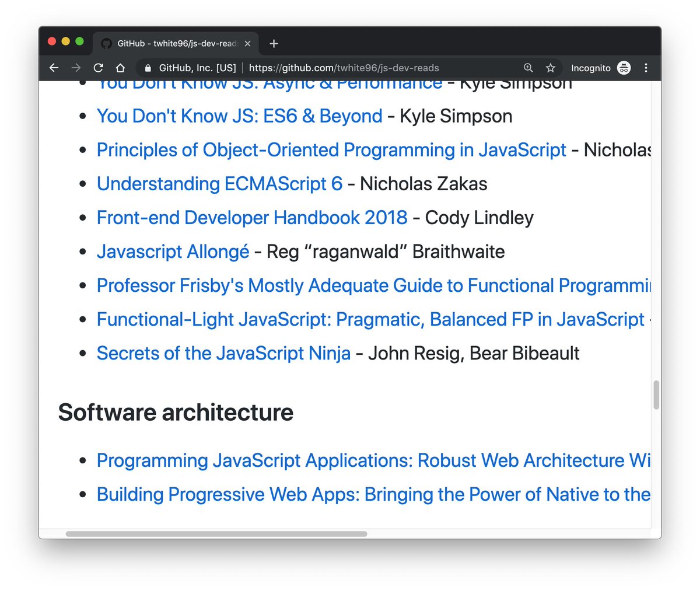Open the home page via house icon
700x590 pixels.
pos(120,68)
